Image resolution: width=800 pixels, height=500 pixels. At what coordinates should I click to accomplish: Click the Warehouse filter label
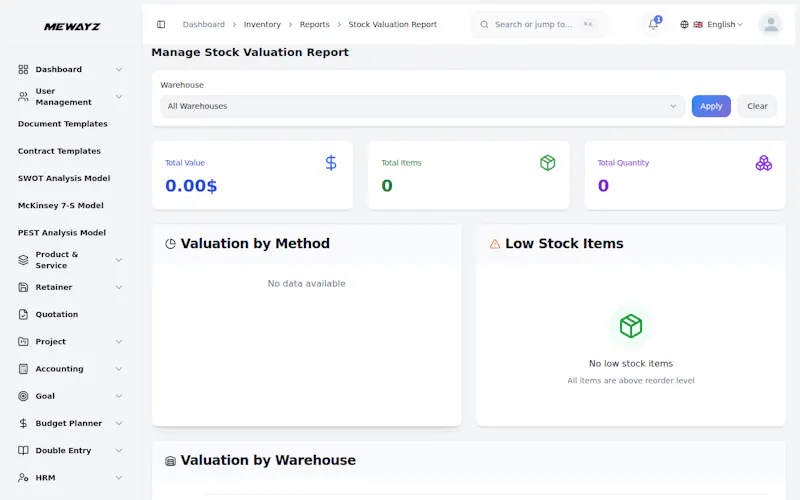[x=182, y=85]
